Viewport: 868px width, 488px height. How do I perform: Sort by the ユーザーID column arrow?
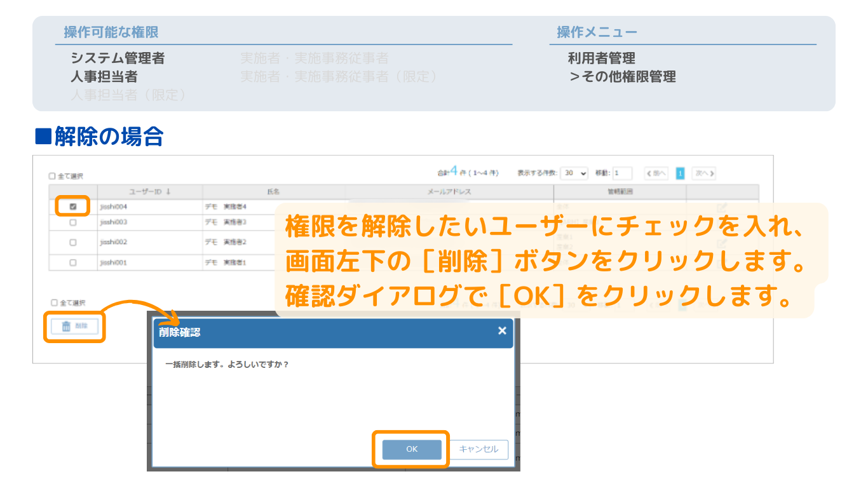coord(168,191)
